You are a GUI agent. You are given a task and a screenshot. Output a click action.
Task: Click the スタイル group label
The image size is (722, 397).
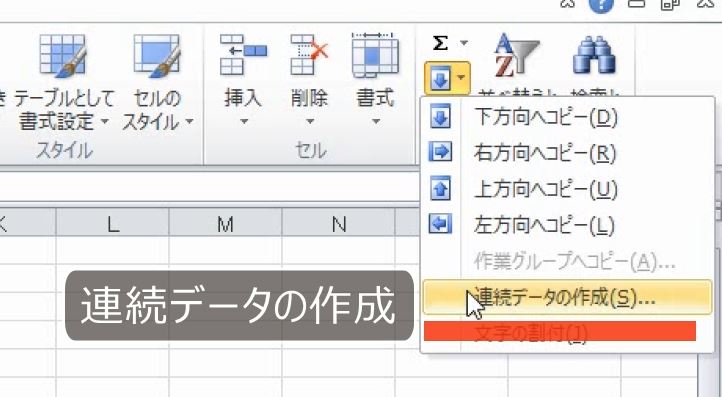64,151
